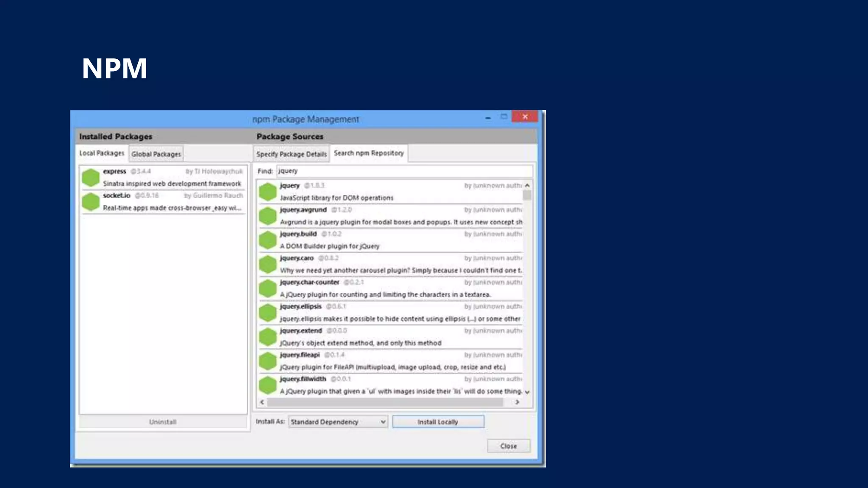Click the Find search input field
This screenshot has width=868, height=488.
tap(404, 171)
